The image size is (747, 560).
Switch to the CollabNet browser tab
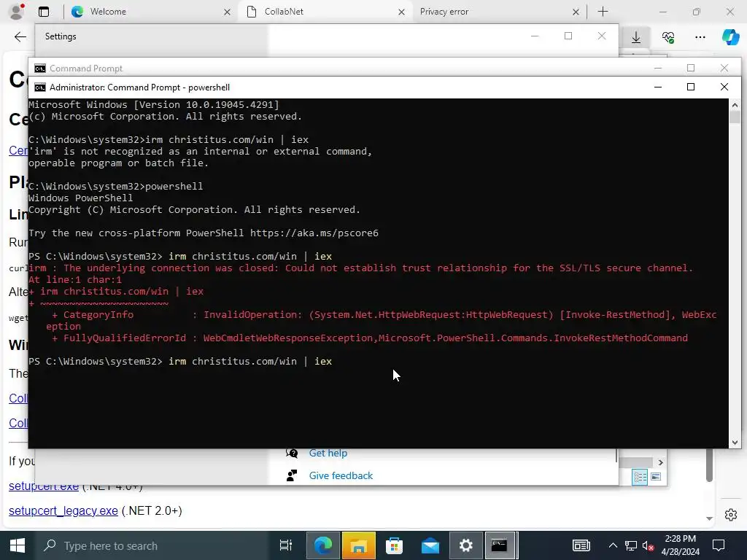(x=325, y=12)
